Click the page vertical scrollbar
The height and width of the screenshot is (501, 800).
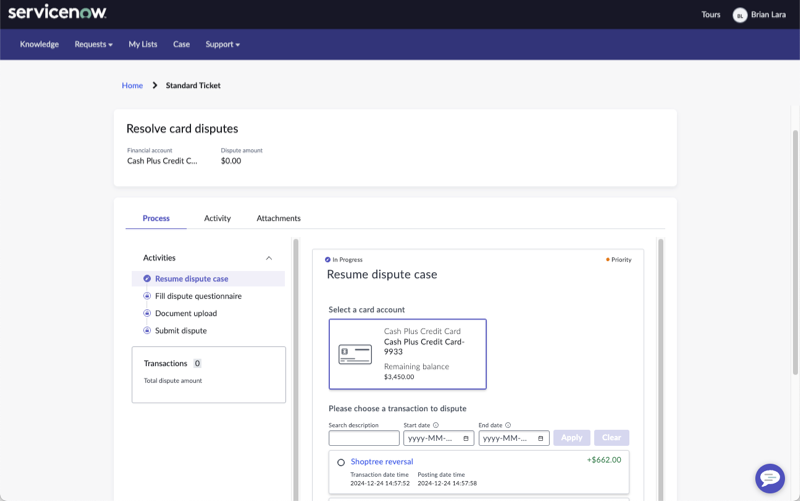pyautogui.click(x=795, y=253)
